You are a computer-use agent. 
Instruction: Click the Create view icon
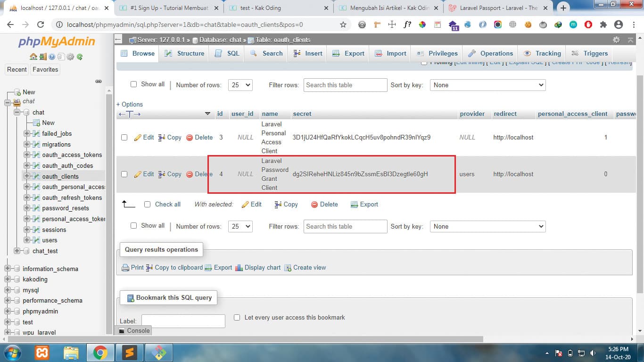point(288,268)
